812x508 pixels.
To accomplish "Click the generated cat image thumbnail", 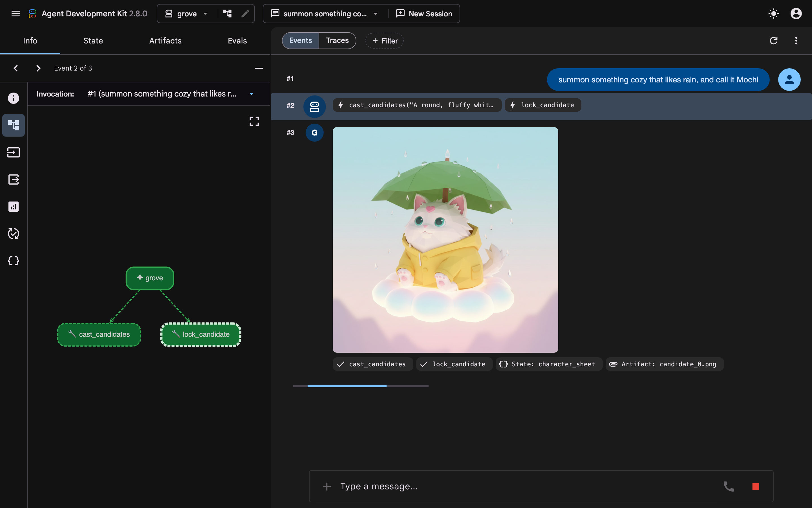I will [445, 240].
